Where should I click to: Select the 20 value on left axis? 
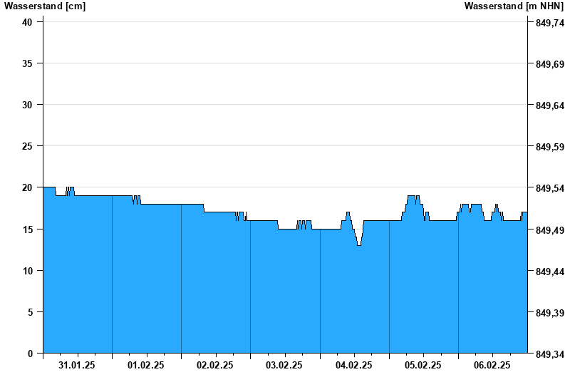(27, 188)
